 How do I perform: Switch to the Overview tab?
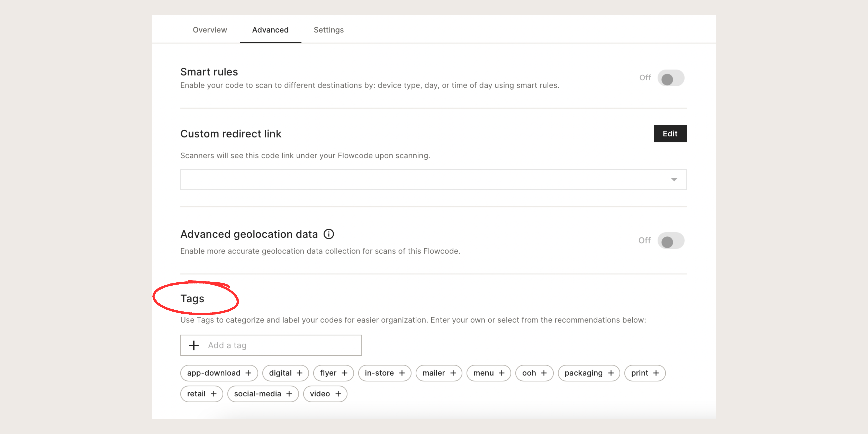tap(210, 30)
